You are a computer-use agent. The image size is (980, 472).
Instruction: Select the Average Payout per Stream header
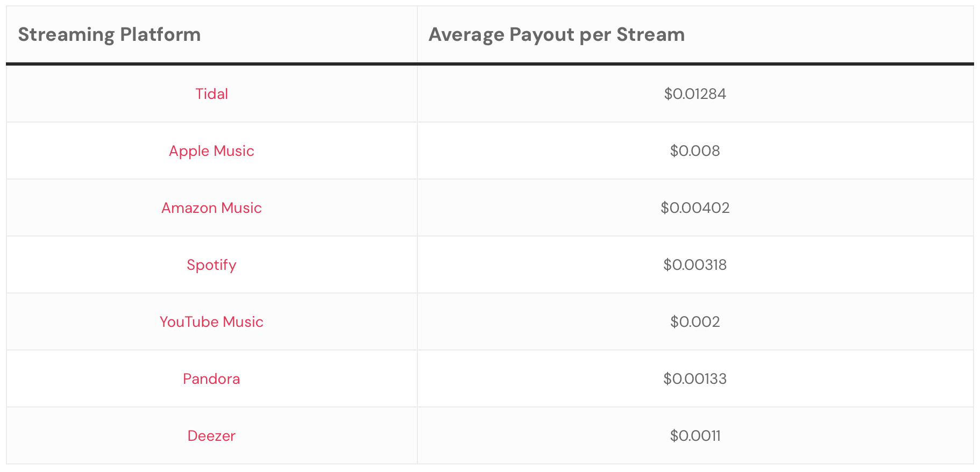[556, 34]
